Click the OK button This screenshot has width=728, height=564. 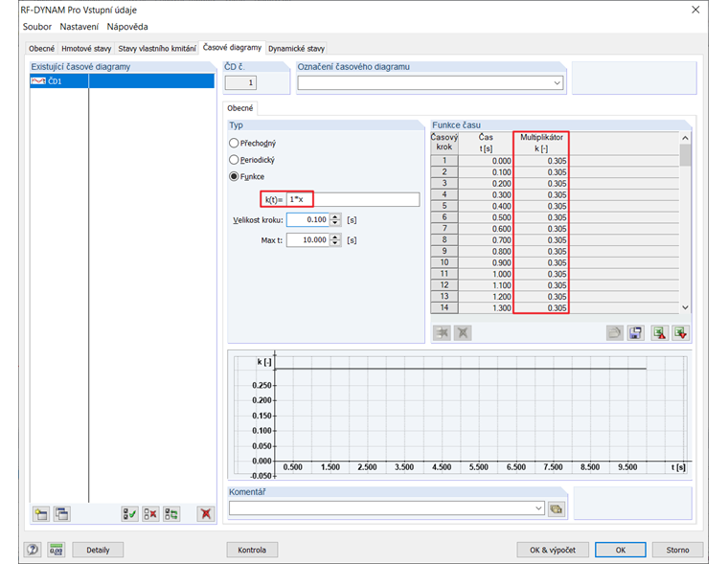point(621,550)
